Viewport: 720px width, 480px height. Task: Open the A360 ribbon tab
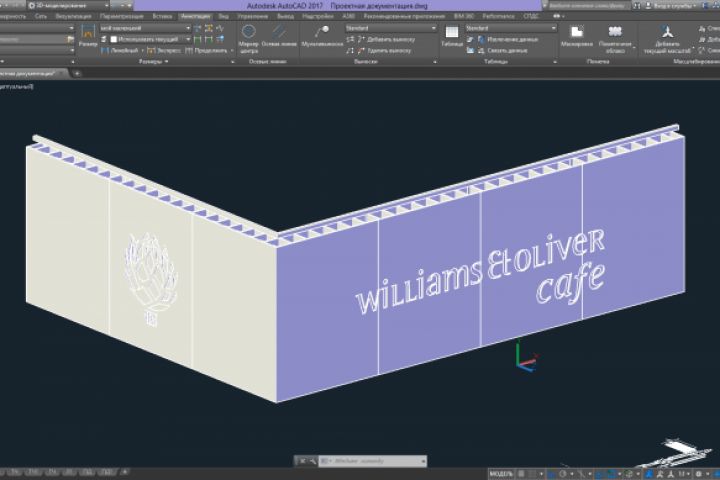(x=349, y=16)
